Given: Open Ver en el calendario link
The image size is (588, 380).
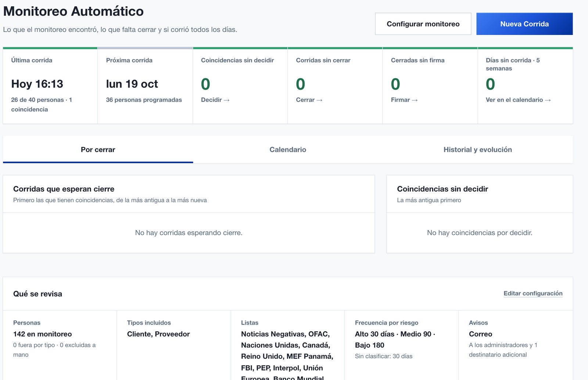Looking at the screenshot, I should [518, 100].
